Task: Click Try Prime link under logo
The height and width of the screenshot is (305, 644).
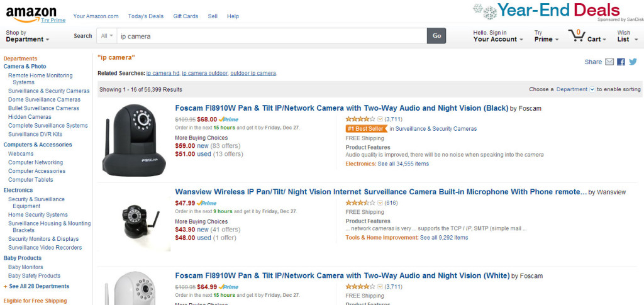Action: coord(53,20)
